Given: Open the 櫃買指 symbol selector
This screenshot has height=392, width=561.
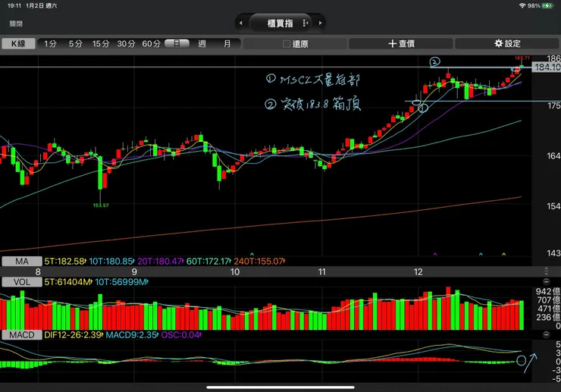Looking at the screenshot, I should point(280,24).
